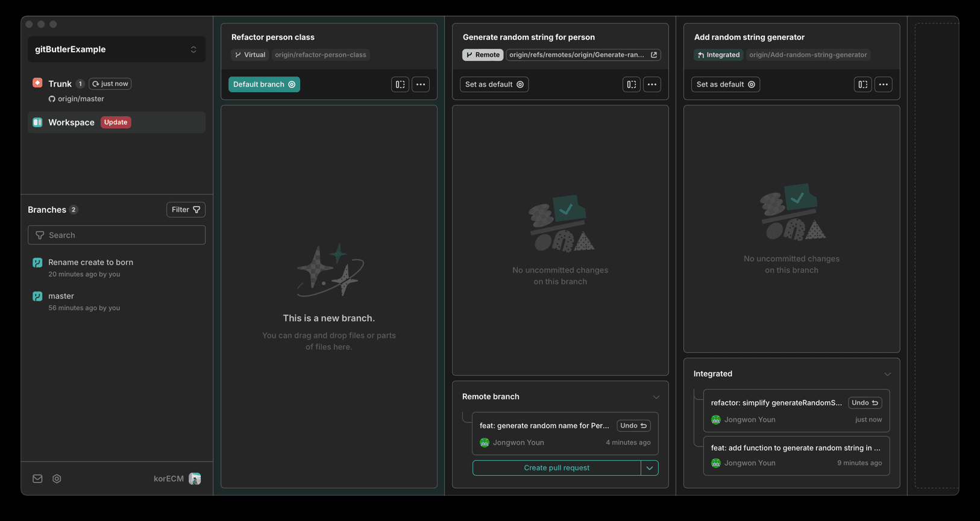
Task: Open origin/master GitHub link
Action: point(77,99)
